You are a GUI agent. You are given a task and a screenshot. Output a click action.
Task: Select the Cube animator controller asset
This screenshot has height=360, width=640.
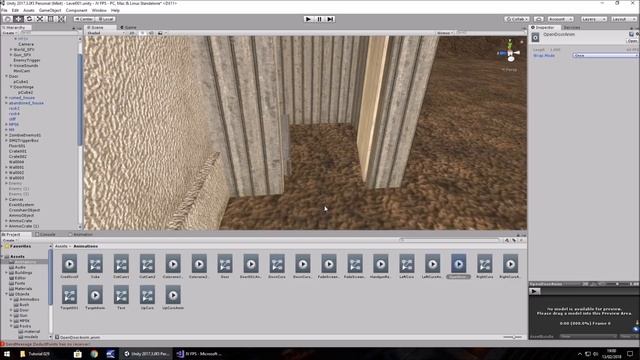[95, 267]
